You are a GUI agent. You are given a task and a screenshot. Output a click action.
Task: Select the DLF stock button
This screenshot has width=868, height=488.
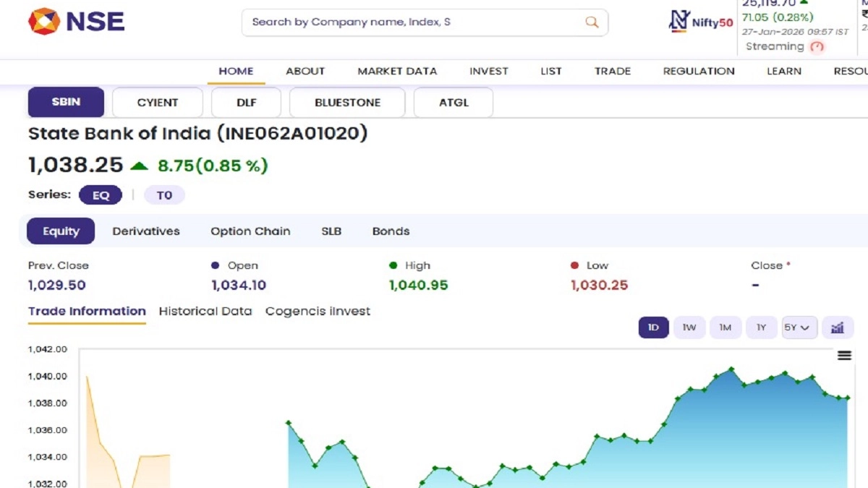click(247, 103)
